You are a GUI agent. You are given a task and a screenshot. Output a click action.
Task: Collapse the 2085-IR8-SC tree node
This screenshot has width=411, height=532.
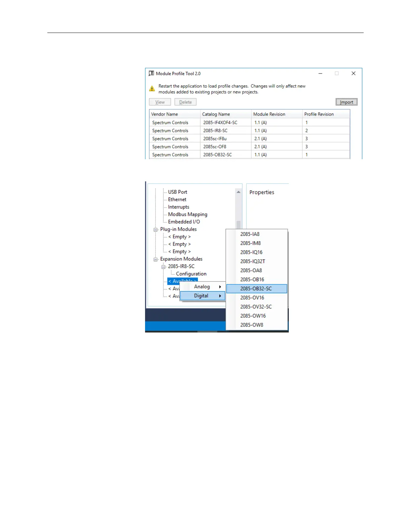[x=164, y=267]
